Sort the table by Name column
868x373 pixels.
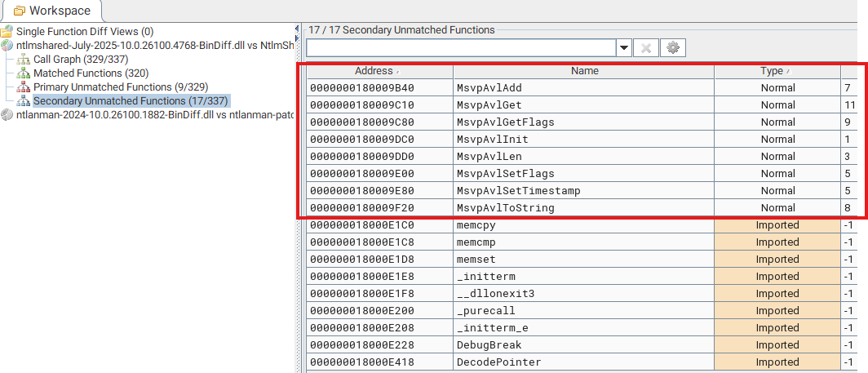(x=584, y=71)
